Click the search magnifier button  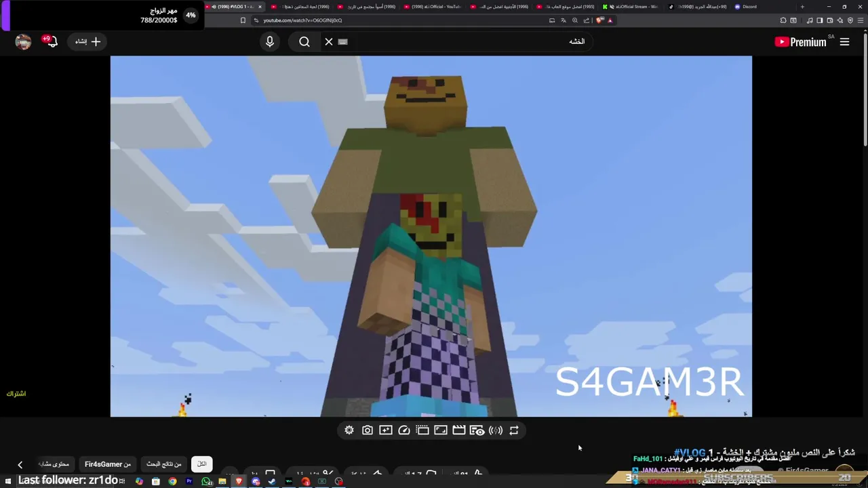pyautogui.click(x=304, y=42)
